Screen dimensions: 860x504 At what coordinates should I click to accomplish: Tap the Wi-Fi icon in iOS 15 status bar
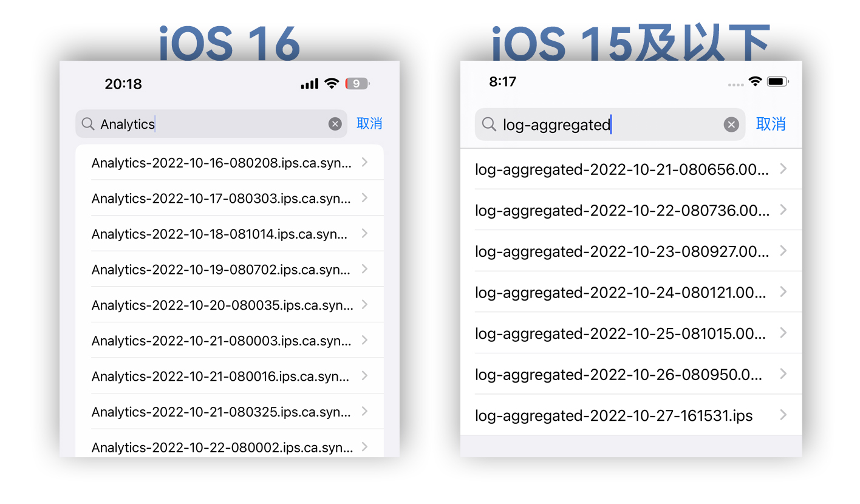point(755,81)
